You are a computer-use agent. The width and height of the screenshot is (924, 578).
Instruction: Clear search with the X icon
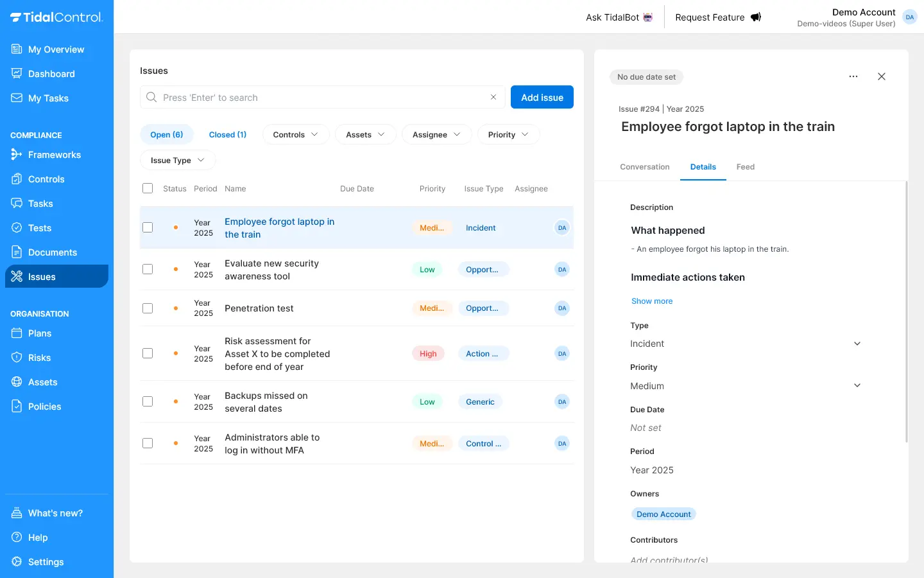coord(493,98)
